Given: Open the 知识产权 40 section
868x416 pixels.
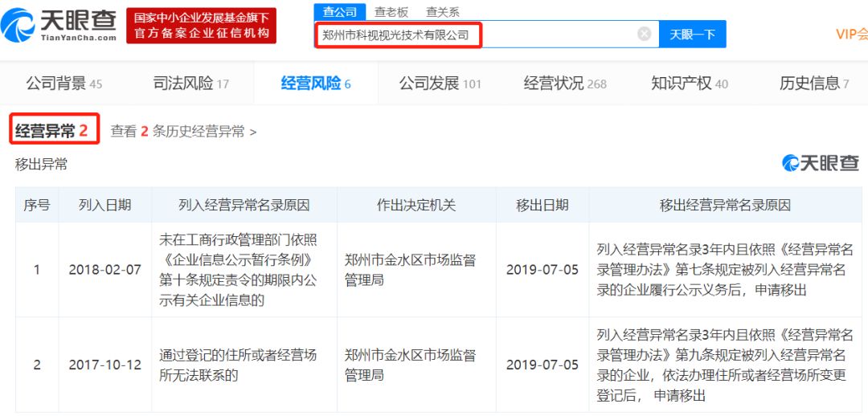Looking at the screenshot, I should pyautogui.click(x=690, y=84).
